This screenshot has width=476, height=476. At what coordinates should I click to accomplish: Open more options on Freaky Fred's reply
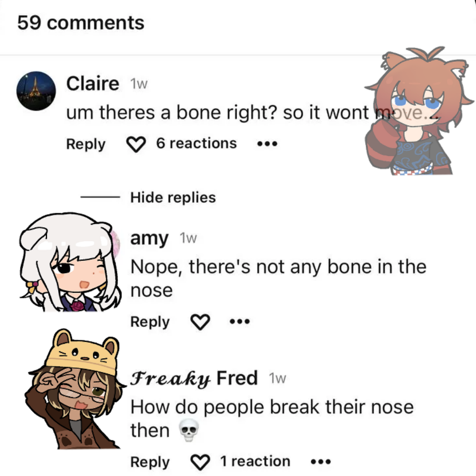click(321, 462)
